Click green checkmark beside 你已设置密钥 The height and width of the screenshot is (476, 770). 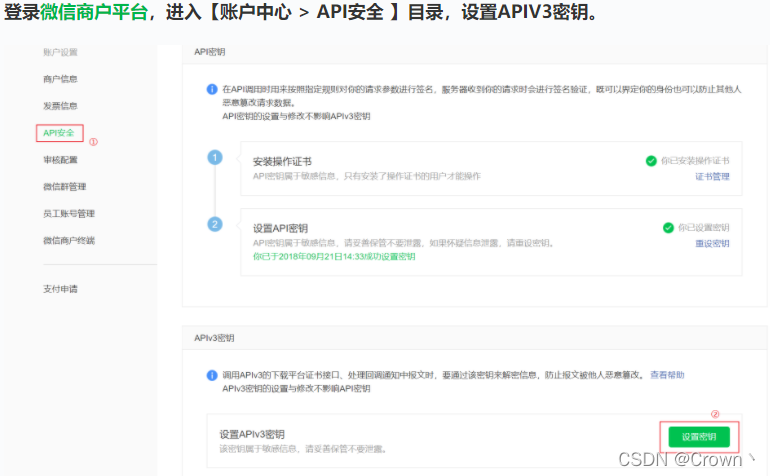[668, 227]
